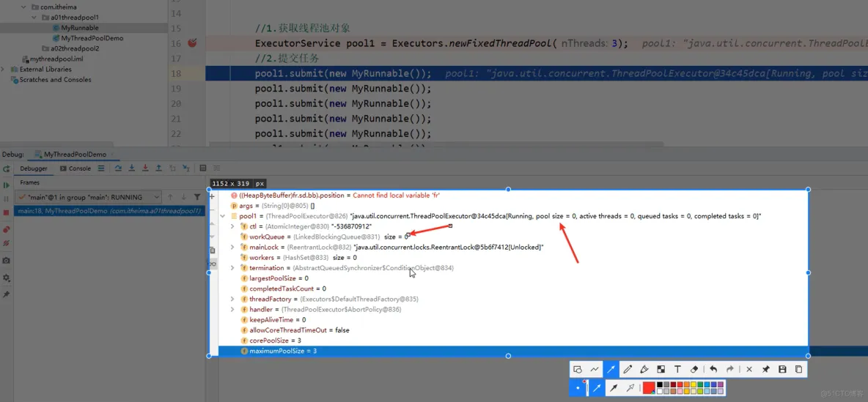Click the Rerun debug session icon
Viewport: 868px width, 402px height.
point(6,168)
